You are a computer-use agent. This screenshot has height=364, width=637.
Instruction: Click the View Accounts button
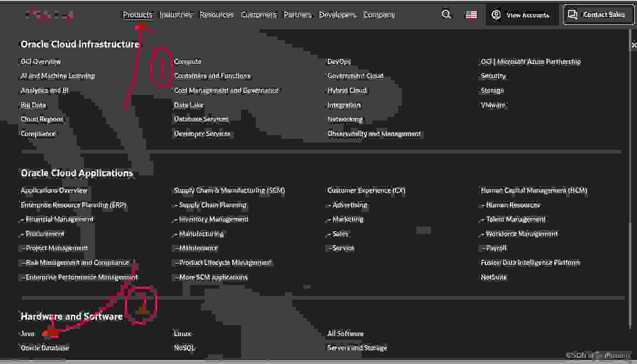coord(520,15)
